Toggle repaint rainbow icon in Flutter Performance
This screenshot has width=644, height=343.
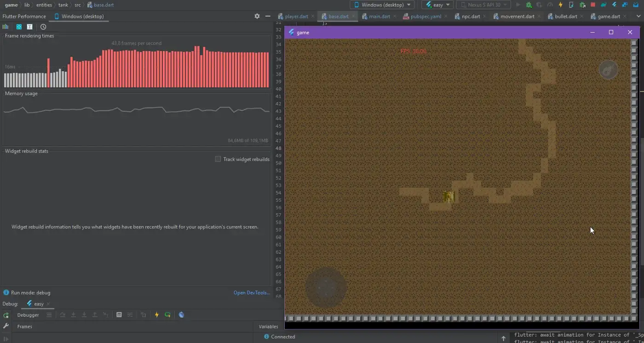click(x=19, y=27)
